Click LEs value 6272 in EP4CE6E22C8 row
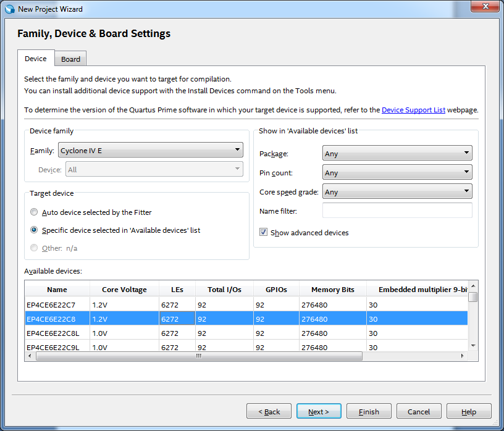This screenshot has height=431, width=504. [177, 319]
